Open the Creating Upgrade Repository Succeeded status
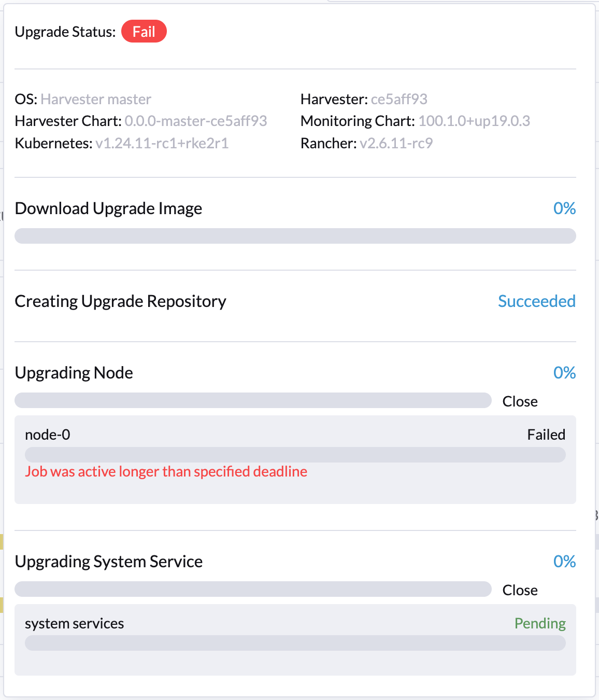Image resolution: width=599 pixels, height=700 pixels. pyautogui.click(x=537, y=301)
